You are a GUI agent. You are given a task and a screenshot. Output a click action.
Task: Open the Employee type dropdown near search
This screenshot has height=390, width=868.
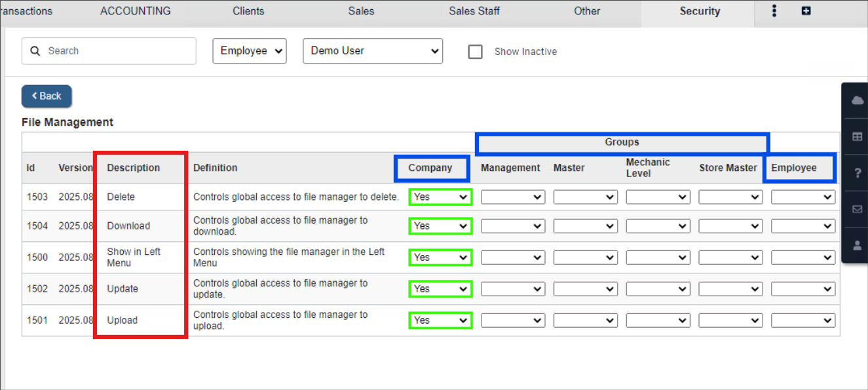click(250, 51)
